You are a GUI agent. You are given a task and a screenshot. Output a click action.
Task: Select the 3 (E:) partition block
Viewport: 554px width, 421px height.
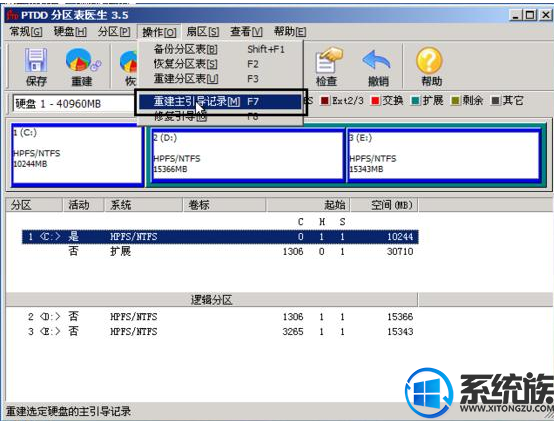coord(444,155)
